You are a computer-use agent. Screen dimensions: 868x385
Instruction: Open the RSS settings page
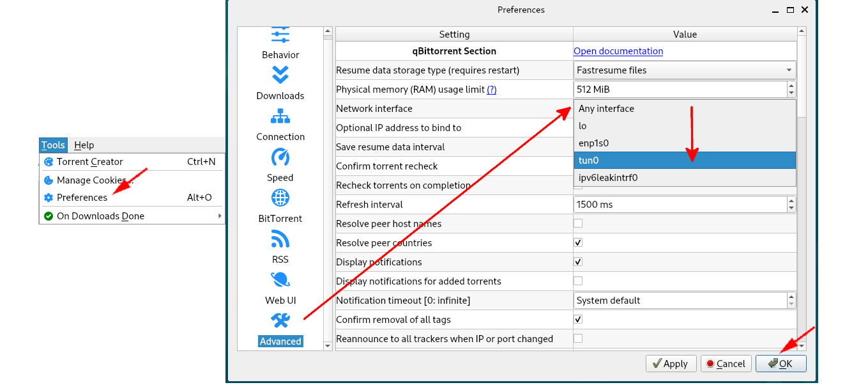(x=280, y=248)
